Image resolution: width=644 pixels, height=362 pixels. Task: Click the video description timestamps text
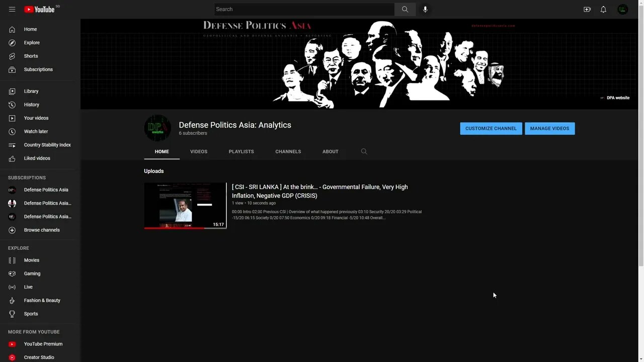(x=327, y=215)
